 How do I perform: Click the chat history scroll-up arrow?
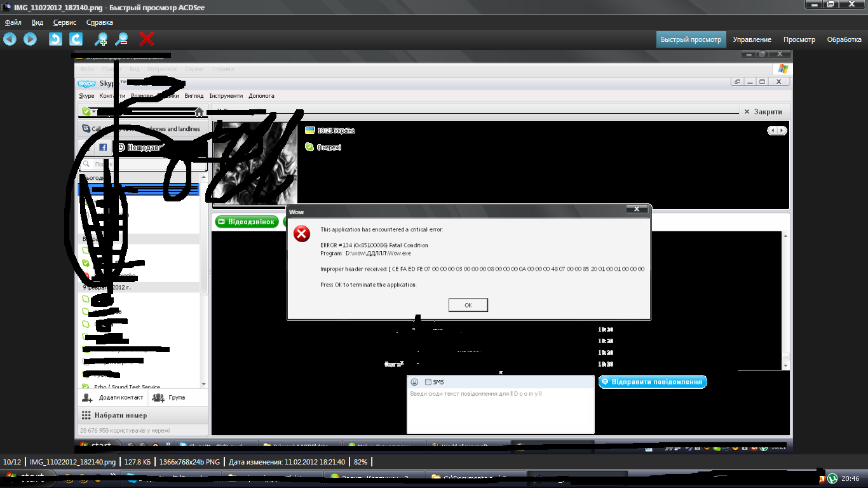tap(785, 236)
